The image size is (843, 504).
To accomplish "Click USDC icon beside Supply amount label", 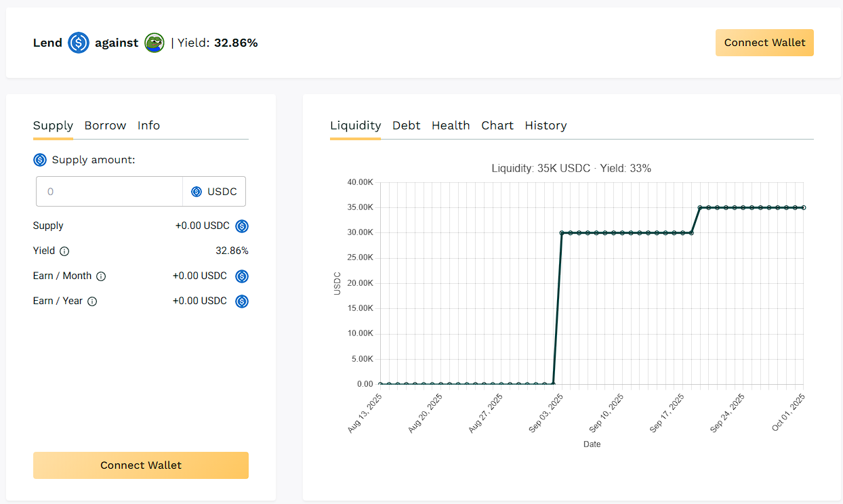I will pyautogui.click(x=40, y=160).
